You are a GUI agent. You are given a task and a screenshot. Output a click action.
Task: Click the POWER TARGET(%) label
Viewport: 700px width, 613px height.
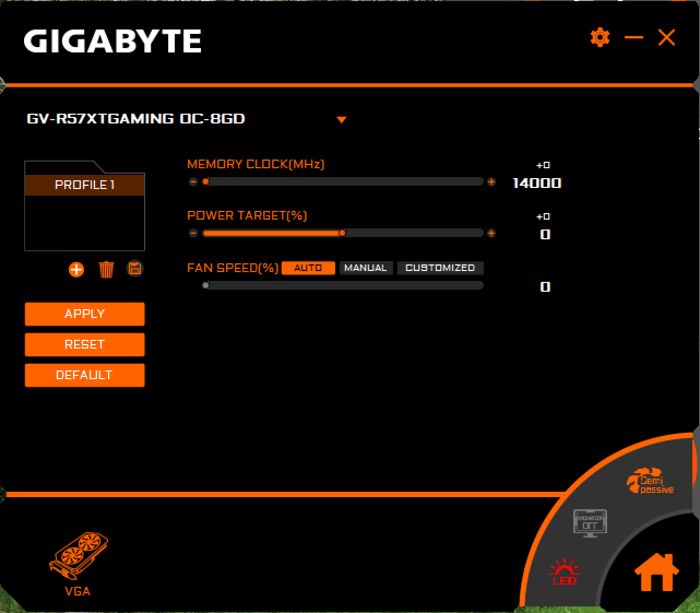247,216
